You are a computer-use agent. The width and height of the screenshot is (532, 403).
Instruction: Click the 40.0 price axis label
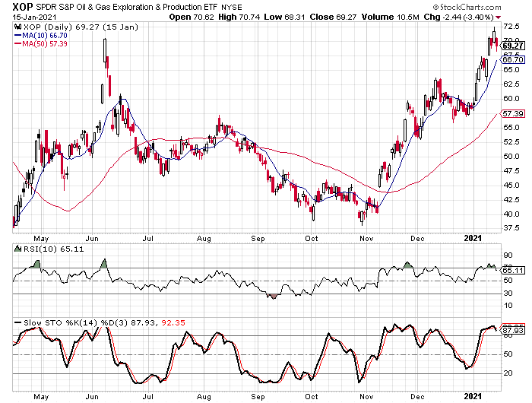coord(511,214)
